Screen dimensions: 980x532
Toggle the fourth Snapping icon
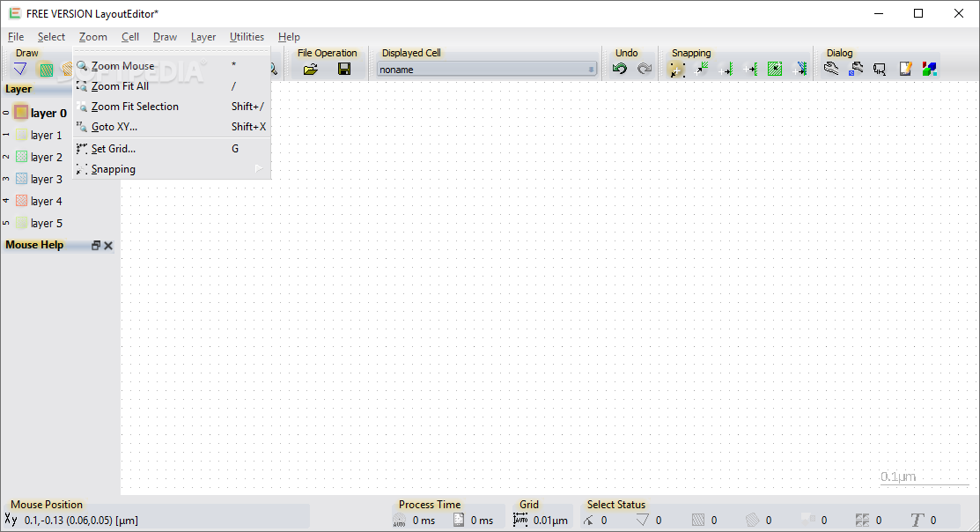[750, 70]
